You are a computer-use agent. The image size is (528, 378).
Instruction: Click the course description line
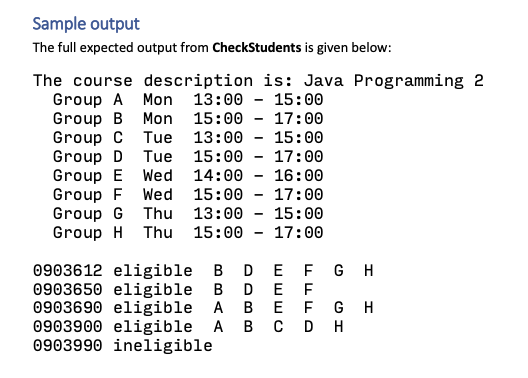point(258,81)
